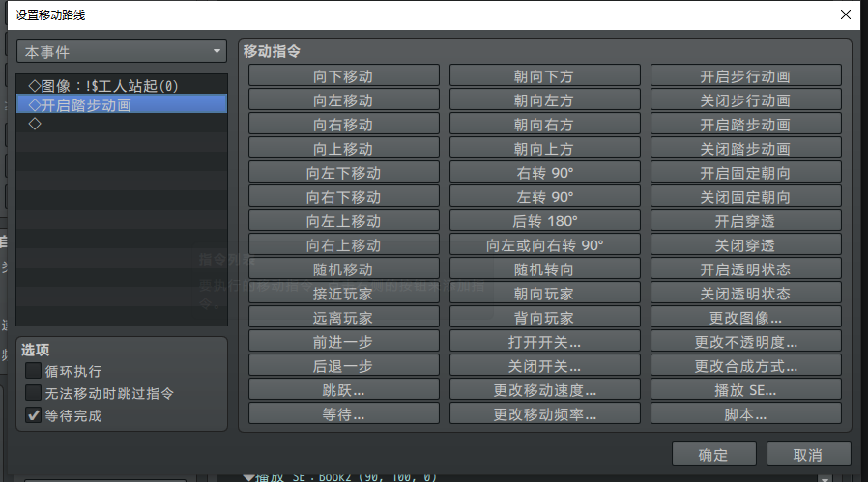Click the 关闭踏步动画 button
The width and height of the screenshot is (868, 482).
pos(745,149)
